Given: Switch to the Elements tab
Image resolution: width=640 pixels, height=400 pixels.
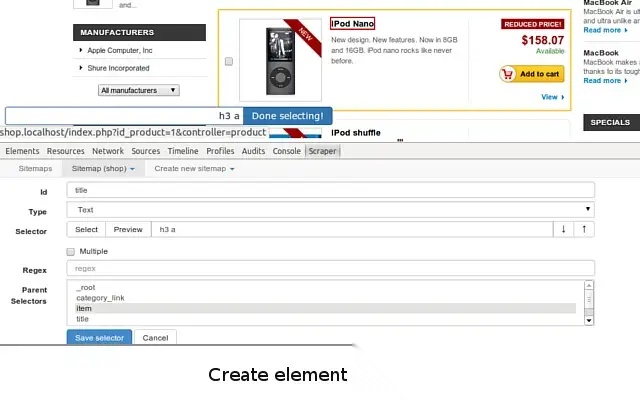Looking at the screenshot, I should pyautogui.click(x=22, y=151).
